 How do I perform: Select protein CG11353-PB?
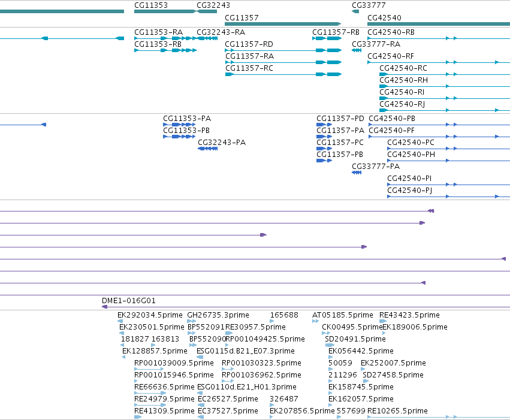tap(186, 131)
